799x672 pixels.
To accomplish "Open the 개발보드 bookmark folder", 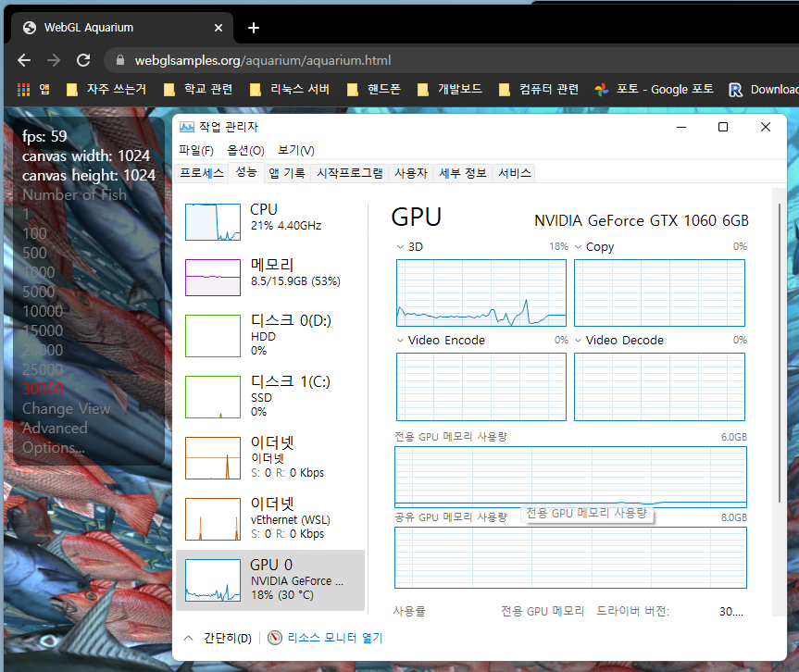I will [x=449, y=90].
